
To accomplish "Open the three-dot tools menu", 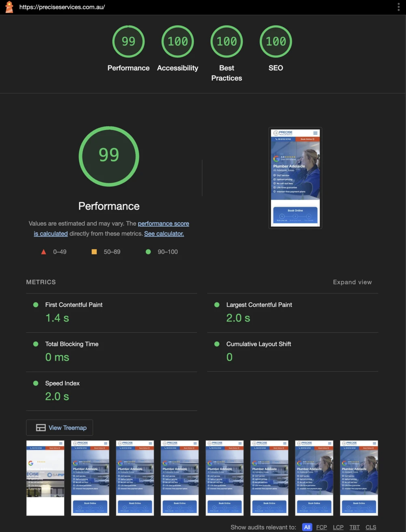I will pos(398,7).
